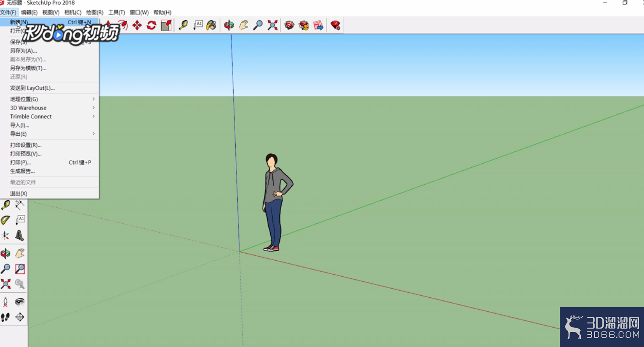The height and width of the screenshot is (347, 644).
Task: Select the Scale tool in top toolbar
Action: pos(166,25)
